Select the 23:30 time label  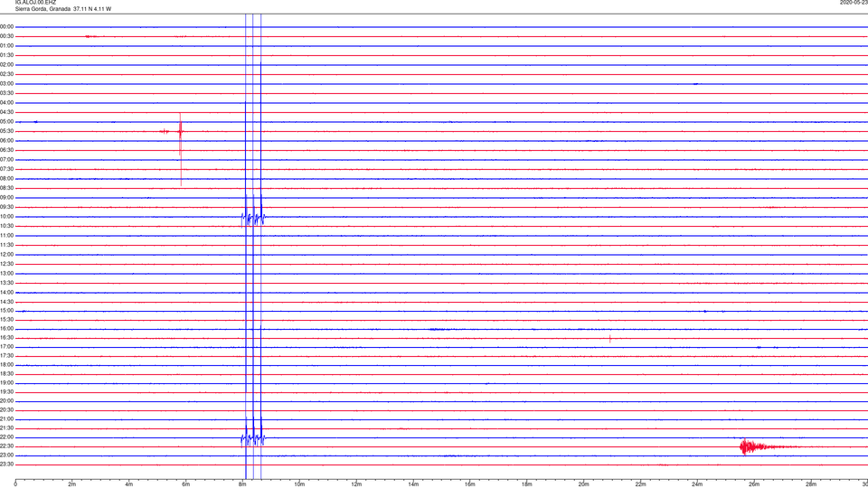[6, 465]
